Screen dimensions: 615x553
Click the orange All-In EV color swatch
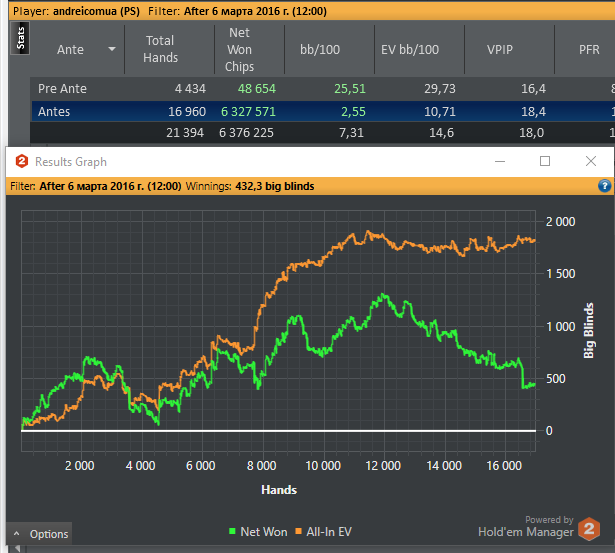297,532
